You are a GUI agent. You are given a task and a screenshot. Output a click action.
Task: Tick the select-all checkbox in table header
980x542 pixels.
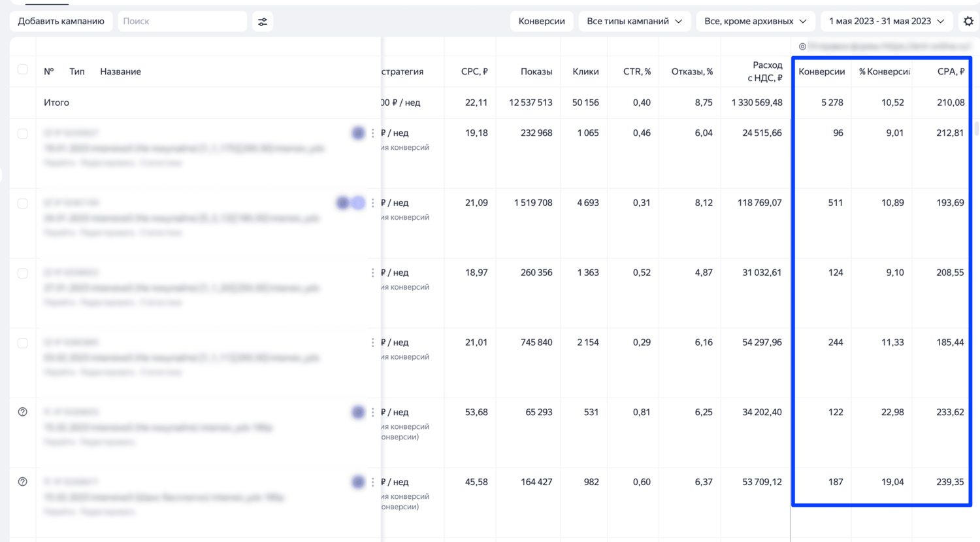point(23,69)
